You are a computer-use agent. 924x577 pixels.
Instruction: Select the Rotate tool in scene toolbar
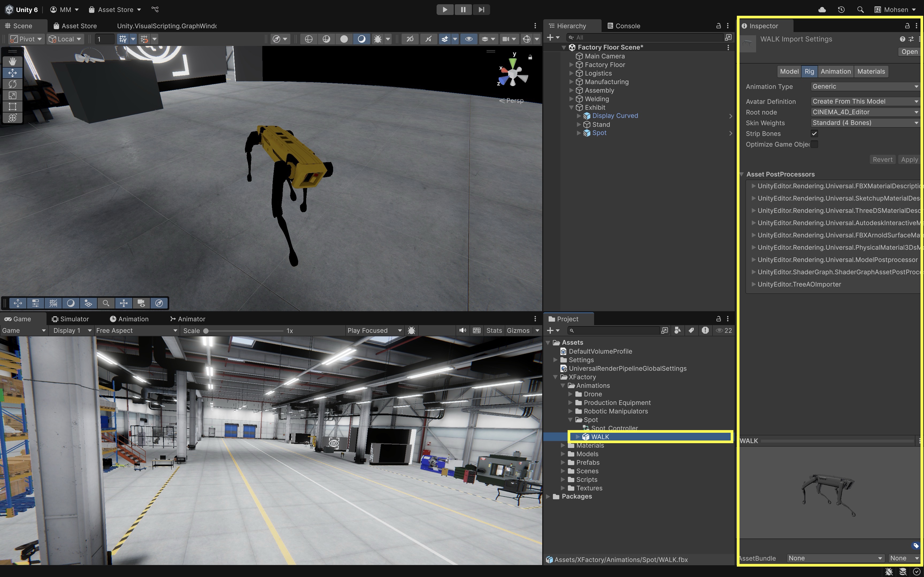(12, 84)
